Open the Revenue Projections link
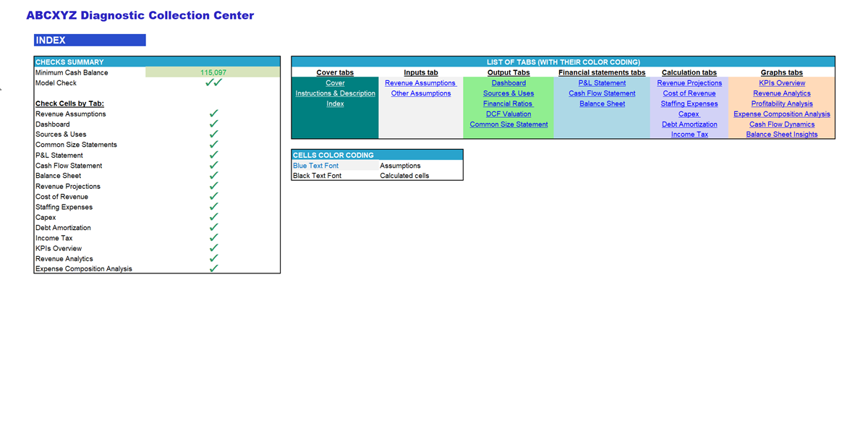Viewport: 868px width, 434px height. pyautogui.click(x=689, y=83)
